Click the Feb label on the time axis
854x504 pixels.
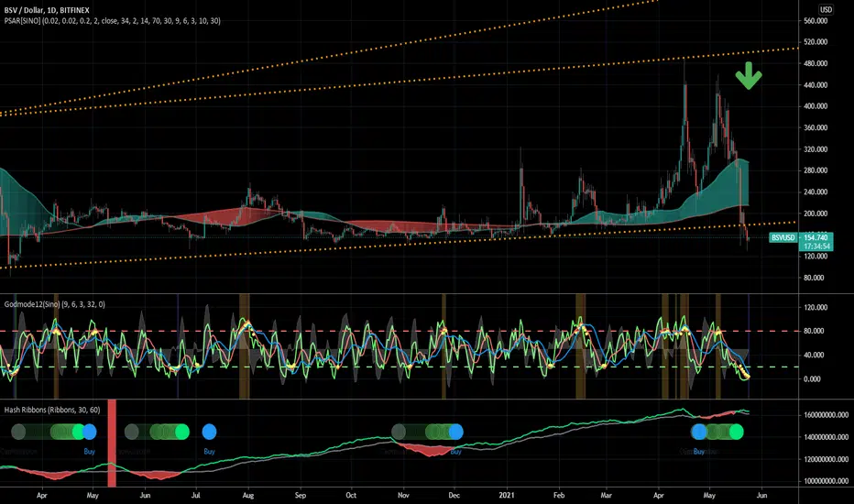tap(559, 495)
